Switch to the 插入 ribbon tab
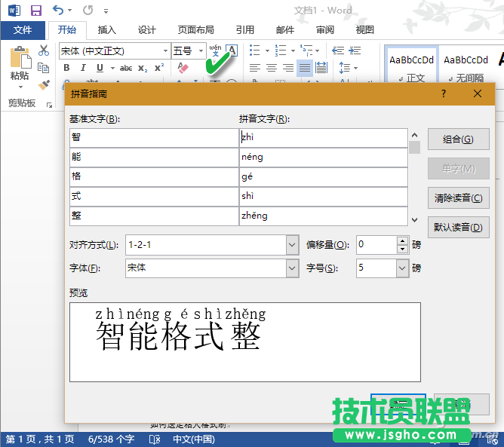The height and width of the screenshot is (447, 504). click(x=107, y=30)
